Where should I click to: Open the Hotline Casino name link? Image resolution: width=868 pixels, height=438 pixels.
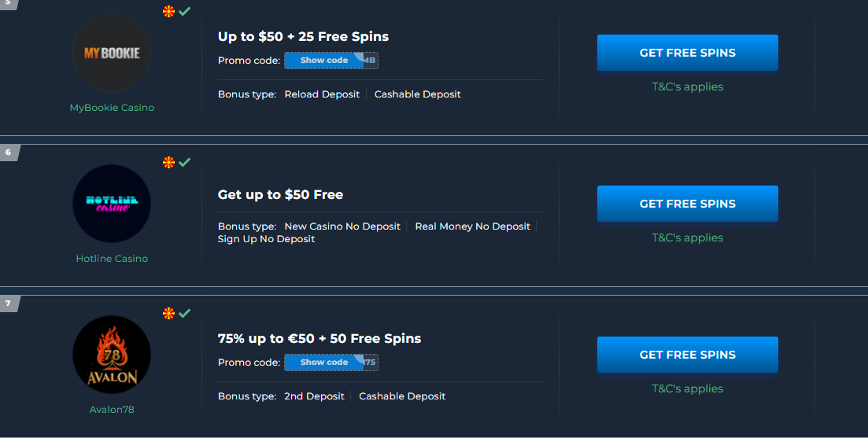click(112, 259)
